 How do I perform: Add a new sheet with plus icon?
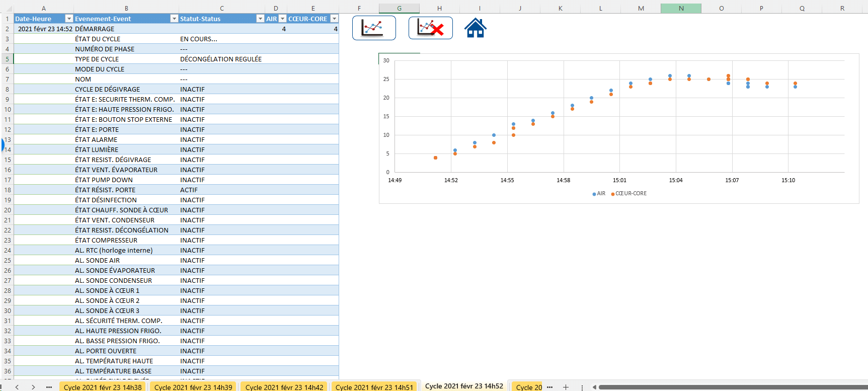point(566,387)
